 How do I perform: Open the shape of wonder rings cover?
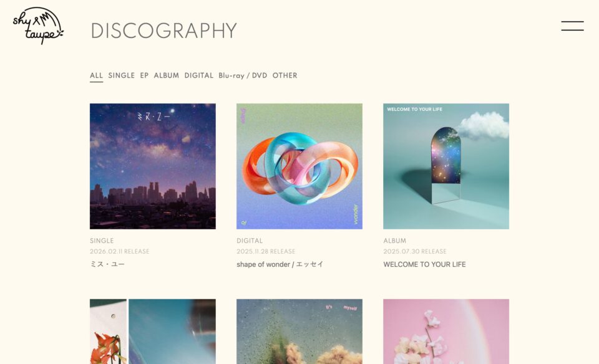point(299,166)
